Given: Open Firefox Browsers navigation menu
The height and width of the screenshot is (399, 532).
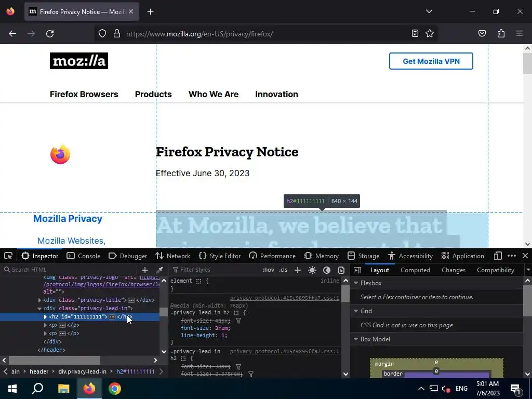Looking at the screenshot, I should click(84, 95).
